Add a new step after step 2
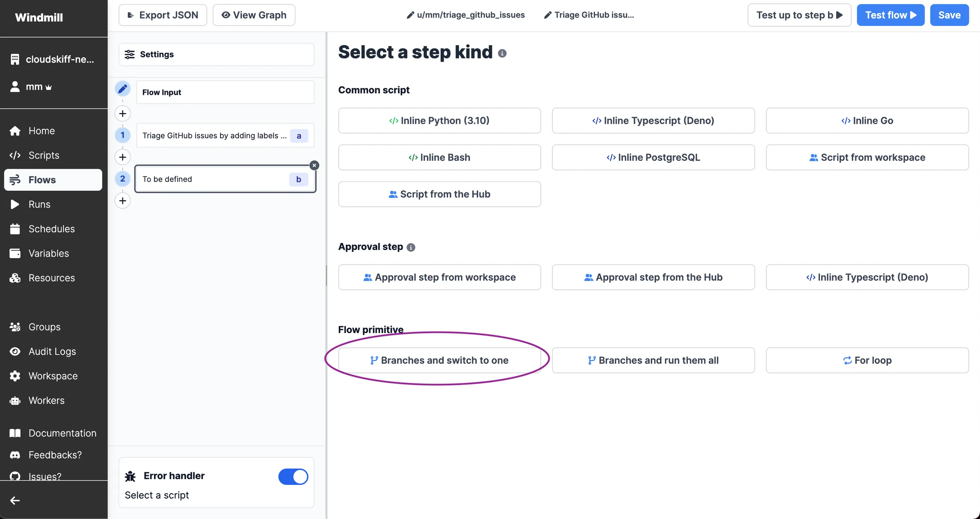Screen dimensions: 980x519 pyautogui.click(x=123, y=201)
